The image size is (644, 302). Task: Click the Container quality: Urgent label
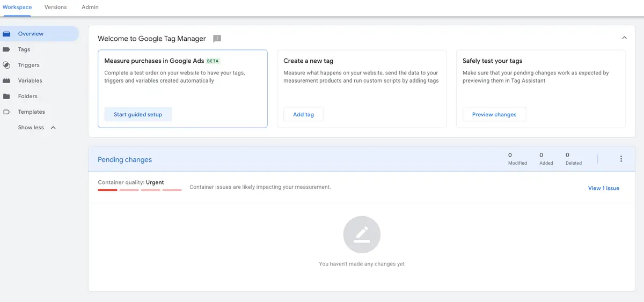tap(131, 182)
